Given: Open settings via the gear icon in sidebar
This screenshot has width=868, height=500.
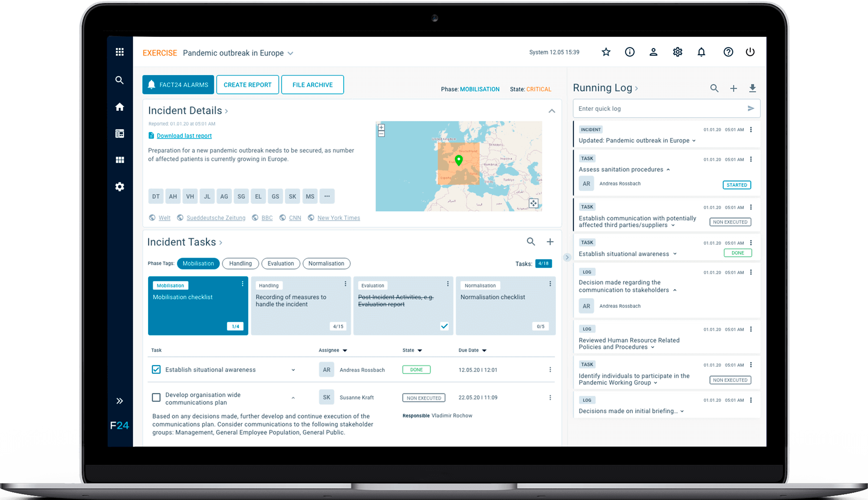Looking at the screenshot, I should tap(119, 186).
